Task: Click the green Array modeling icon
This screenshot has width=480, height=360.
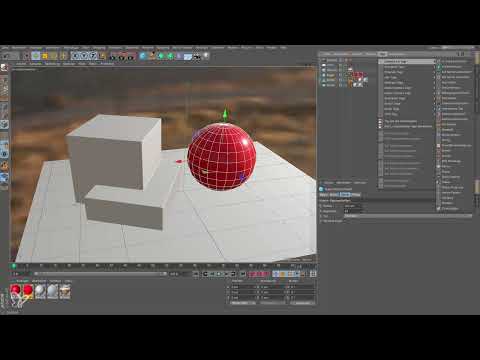Action: coord(170,56)
